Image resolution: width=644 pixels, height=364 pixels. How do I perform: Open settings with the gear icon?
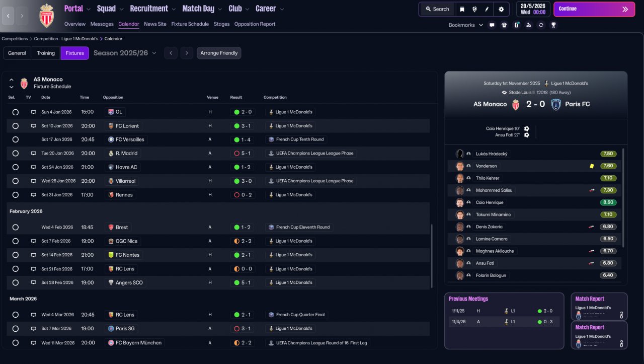[x=501, y=9]
